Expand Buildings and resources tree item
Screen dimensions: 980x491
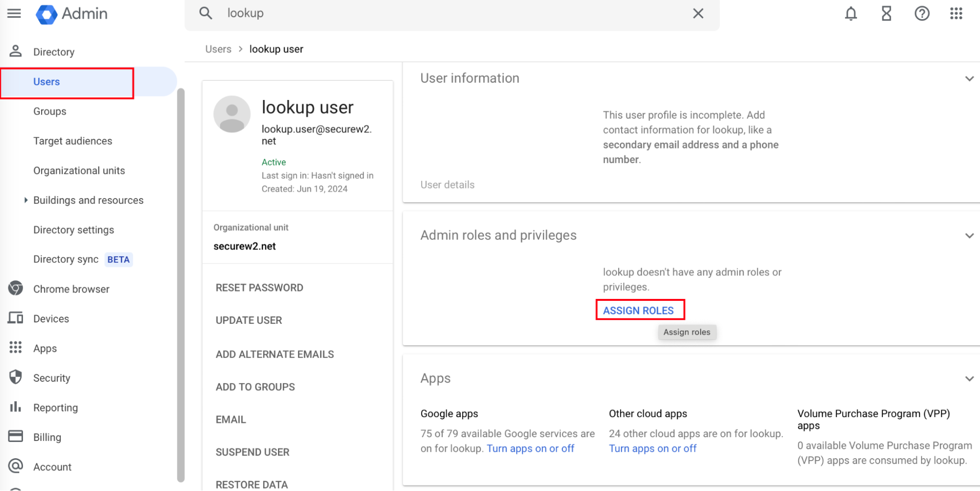pyautogui.click(x=26, y=200)
